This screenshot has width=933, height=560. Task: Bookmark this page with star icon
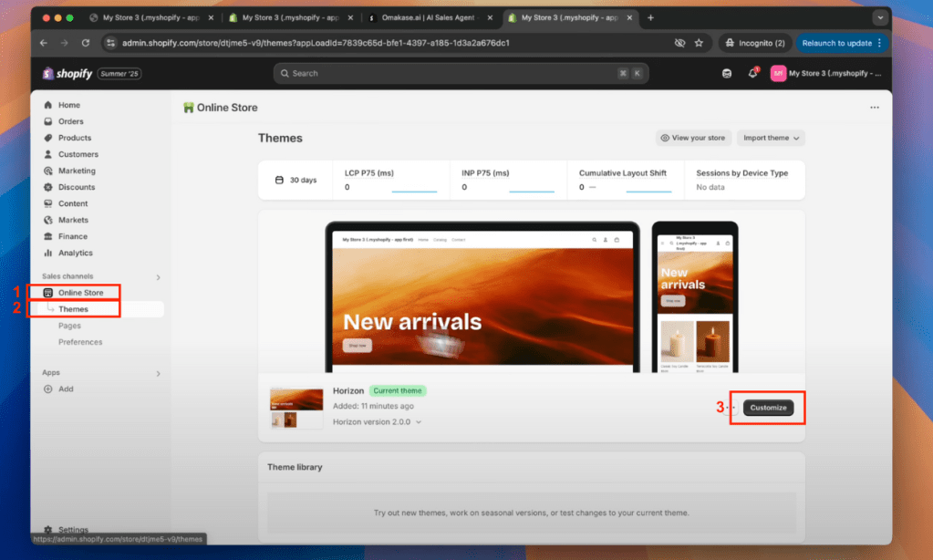click(x=699, y=43)
